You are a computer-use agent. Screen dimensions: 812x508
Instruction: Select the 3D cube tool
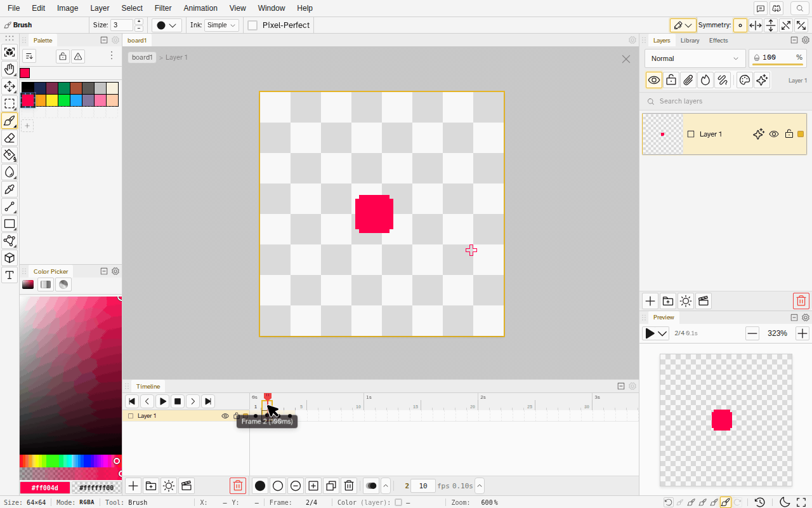pos(10,258)
